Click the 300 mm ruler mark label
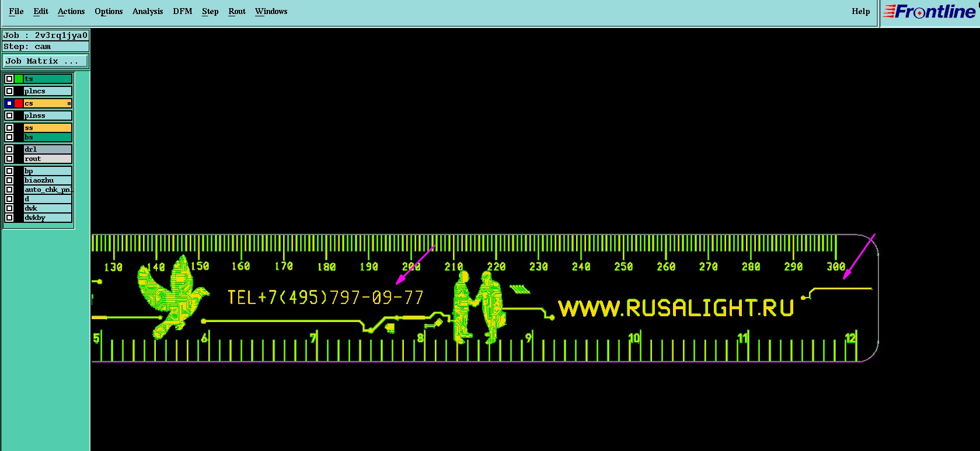Viewport: 980px width, 451px height. pos(836,267)
